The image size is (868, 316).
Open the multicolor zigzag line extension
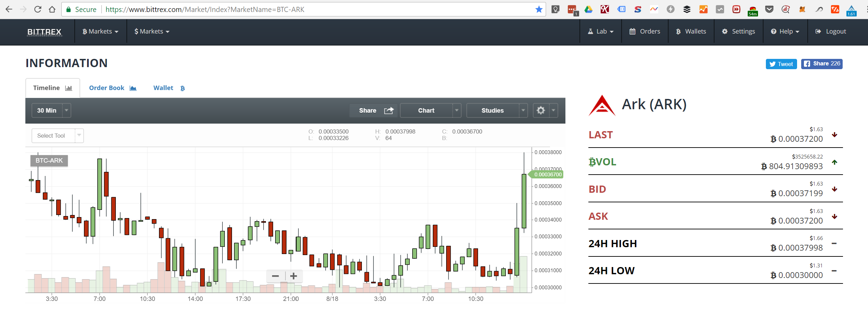tap(654, 9)
